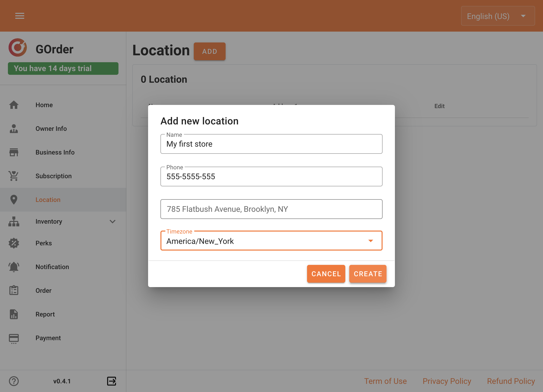The image size is (543, 392).
Task: Click the Payment card icon
Action: point(14,339)
